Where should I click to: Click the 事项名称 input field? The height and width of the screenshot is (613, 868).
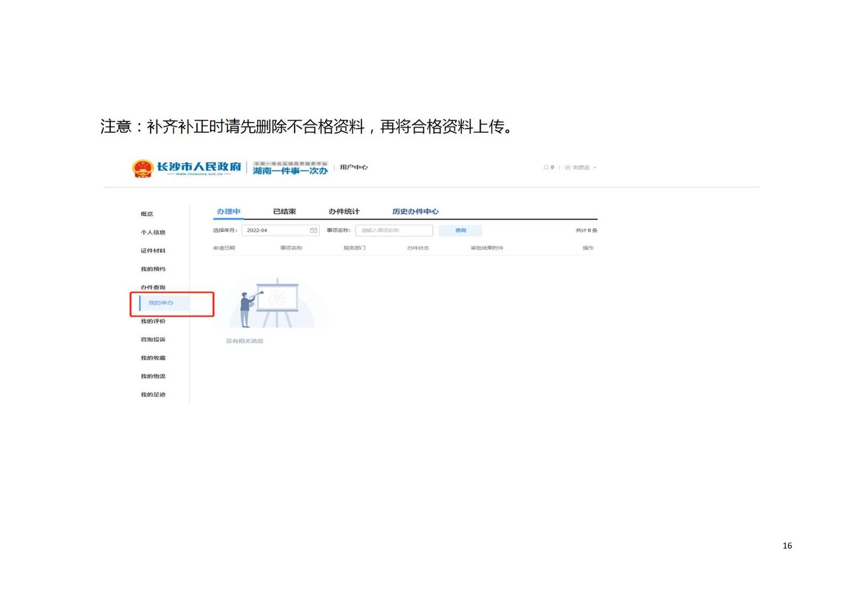(393, 231)
